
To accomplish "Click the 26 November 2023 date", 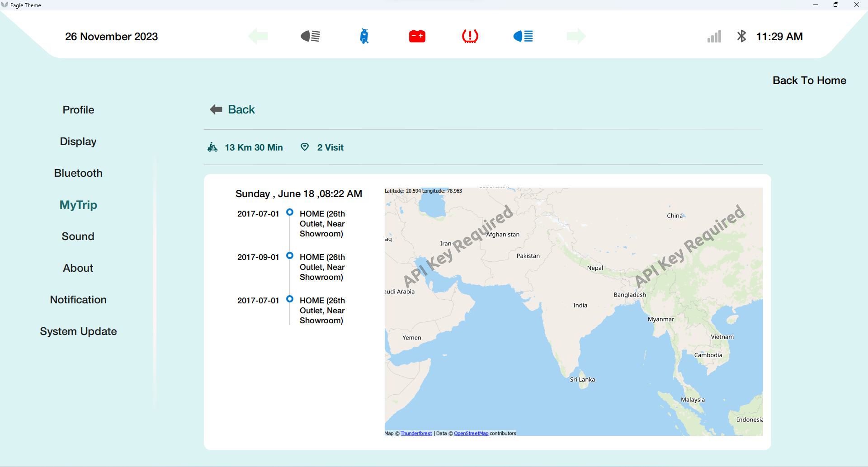I will [111, 37].
